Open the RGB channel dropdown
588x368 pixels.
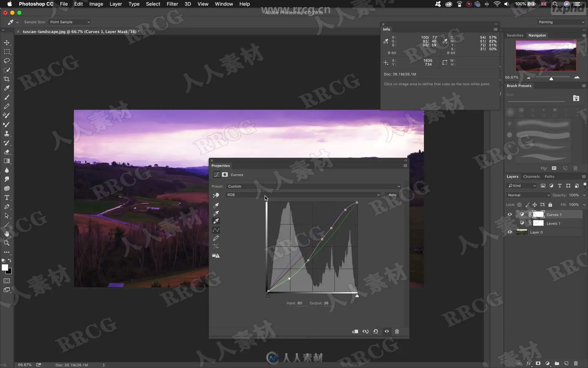(303, 195)
